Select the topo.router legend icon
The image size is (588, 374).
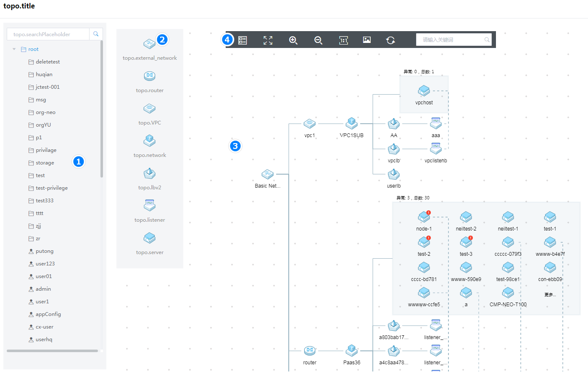[150, 76]
